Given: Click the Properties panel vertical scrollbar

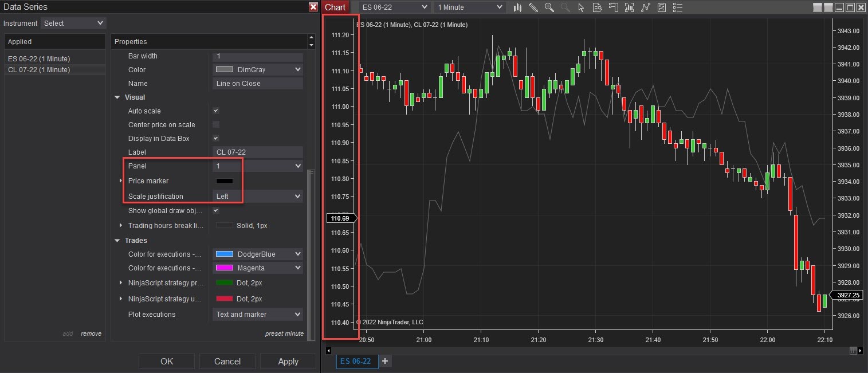Looking at the screenshot, I should pyautogui.click(x=311, y=256).
